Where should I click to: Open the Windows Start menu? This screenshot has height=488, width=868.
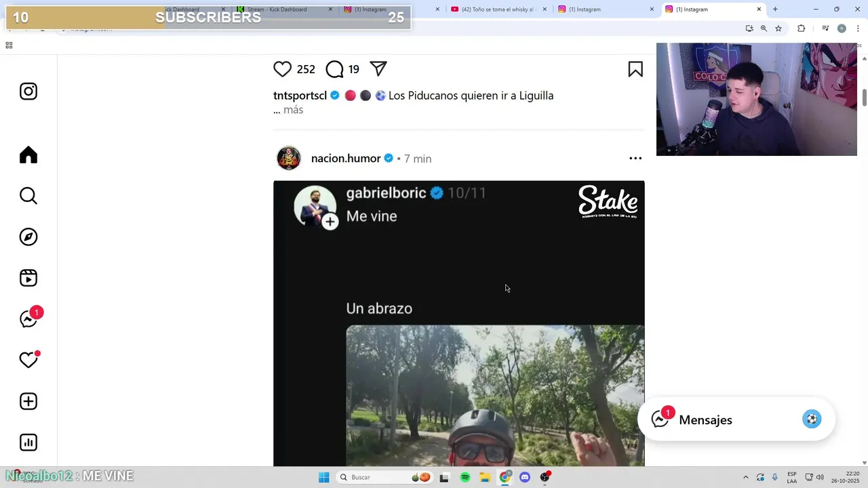324,477
